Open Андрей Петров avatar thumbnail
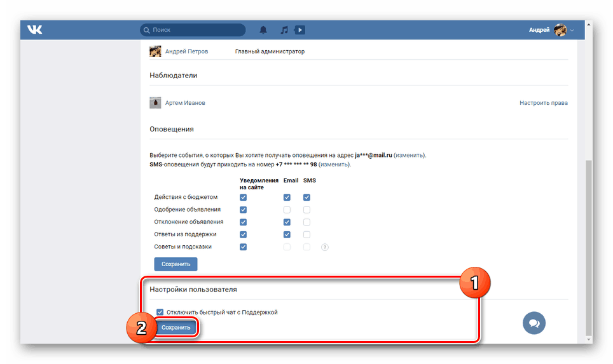Image resolution: width=613 pixels, height=364 pixels. pos(155,51)
